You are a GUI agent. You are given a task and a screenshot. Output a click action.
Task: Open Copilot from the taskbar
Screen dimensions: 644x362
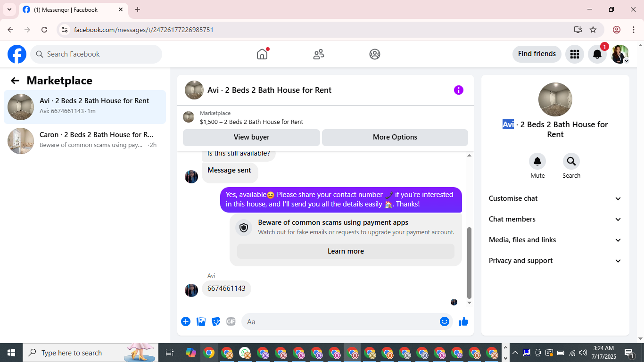pyautogui.click(x=190, y=353)
